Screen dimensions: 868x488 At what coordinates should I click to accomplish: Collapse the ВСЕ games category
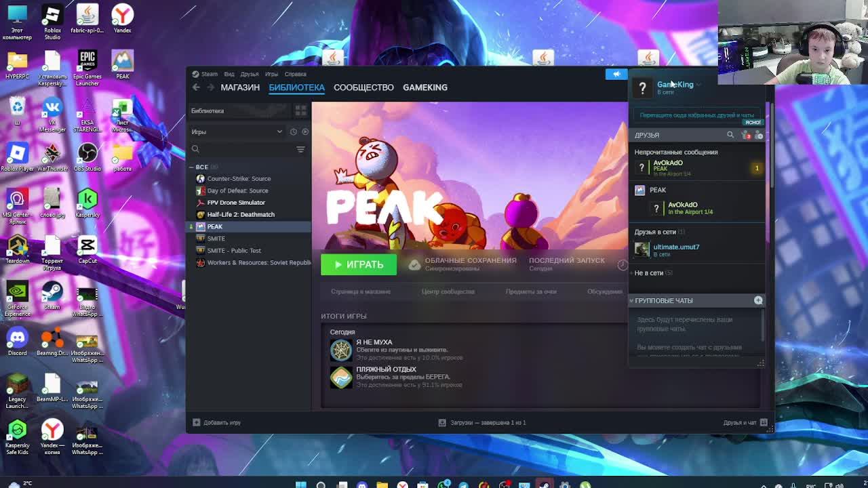pyautogui.click(x=192, y=167)
